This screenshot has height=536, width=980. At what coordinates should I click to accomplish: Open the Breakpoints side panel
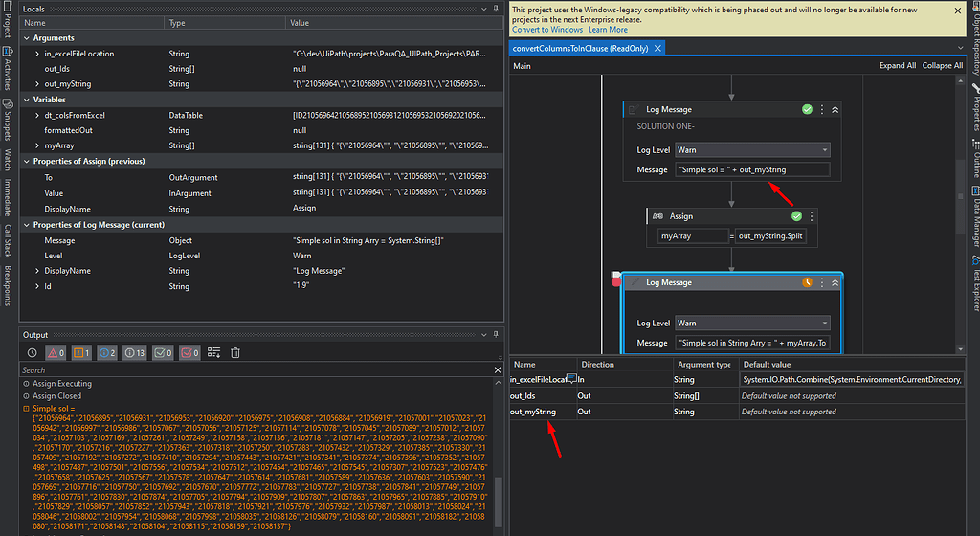click(x=8, y=285)
